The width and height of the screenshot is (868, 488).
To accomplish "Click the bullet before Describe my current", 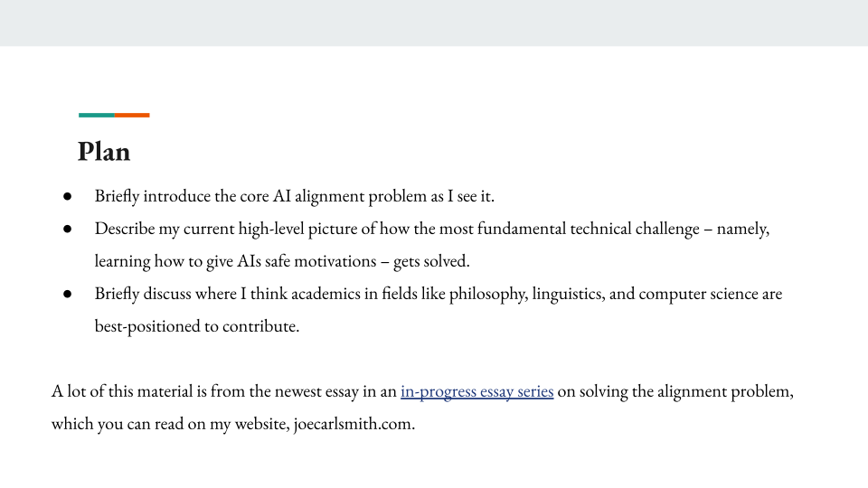I will pyautogui.click(x=67, y=229).
